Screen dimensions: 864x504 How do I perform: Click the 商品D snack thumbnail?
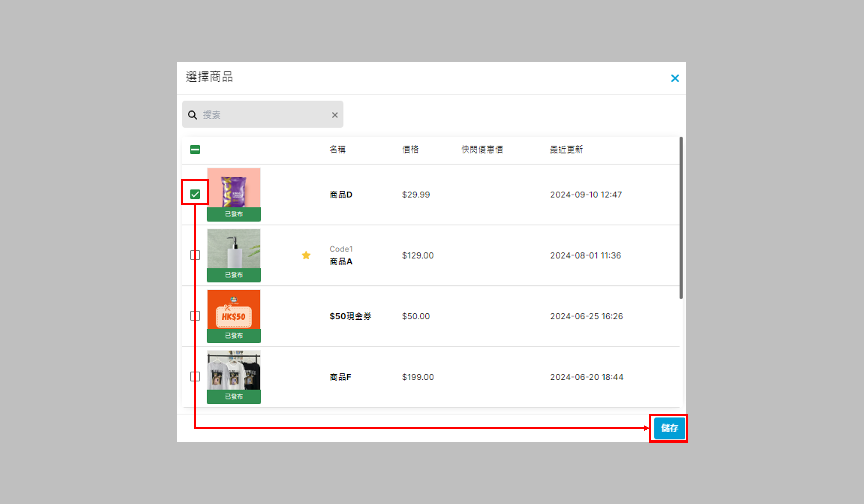[x=234, y=188]
